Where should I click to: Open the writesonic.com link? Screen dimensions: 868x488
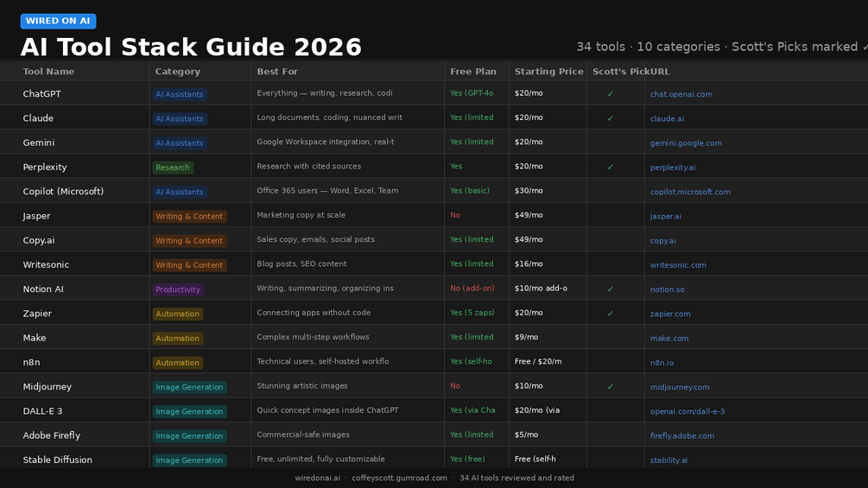click(x=678, y=264)
